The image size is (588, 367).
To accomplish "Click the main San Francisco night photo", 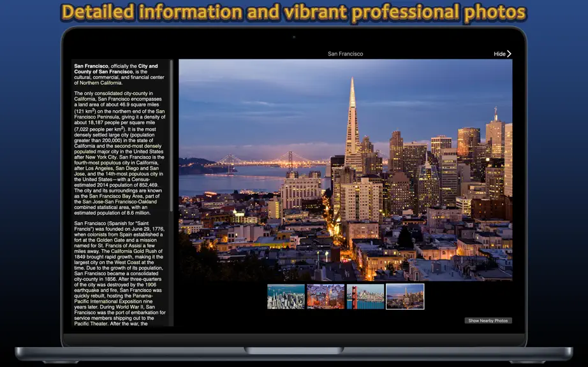I will tap(346, 170).
